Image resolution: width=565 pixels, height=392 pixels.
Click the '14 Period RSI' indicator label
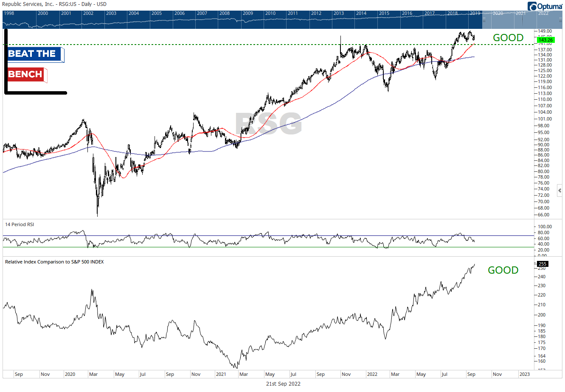(x=20, y=224)
